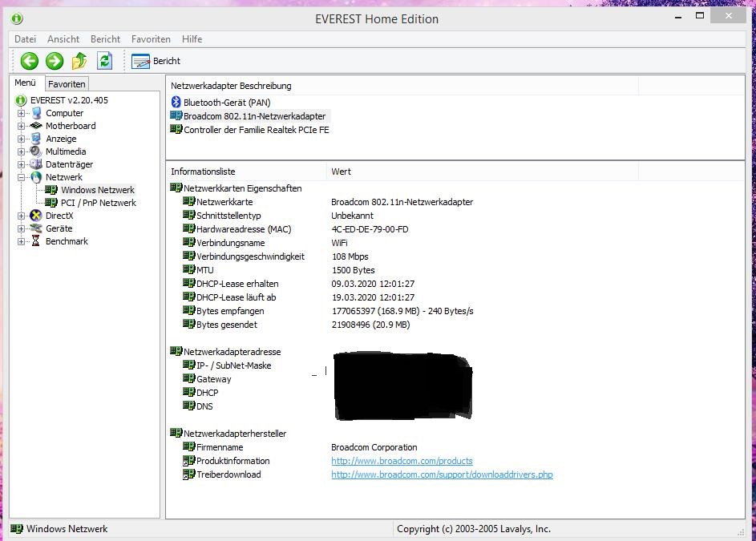This screenshot has width=756, height=541.
Task: Click icon next to Produktinformation row
Action: [x=189, y=461]
